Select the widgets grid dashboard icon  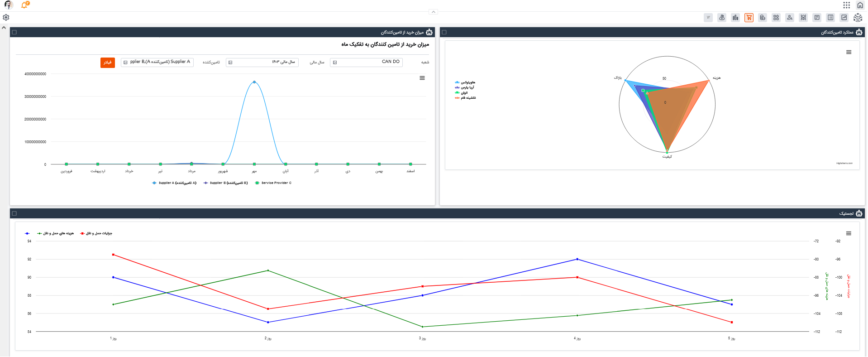pyautogui.click(x=776, y=18)
